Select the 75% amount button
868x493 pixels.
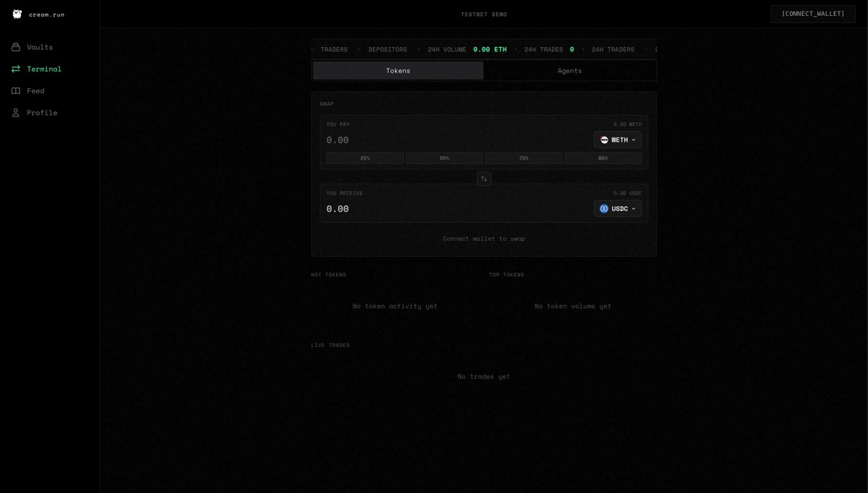click(x=524, y=158)
